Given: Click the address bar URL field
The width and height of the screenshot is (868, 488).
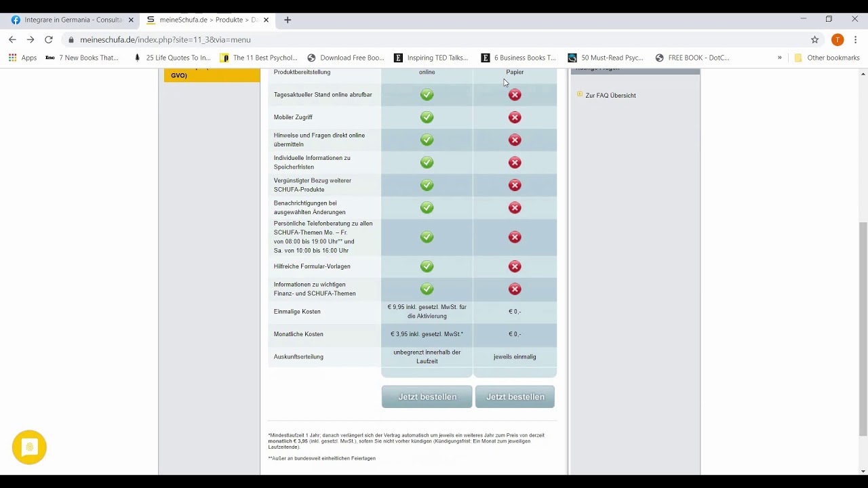Looking at the screenshot, I should (434, 40).
